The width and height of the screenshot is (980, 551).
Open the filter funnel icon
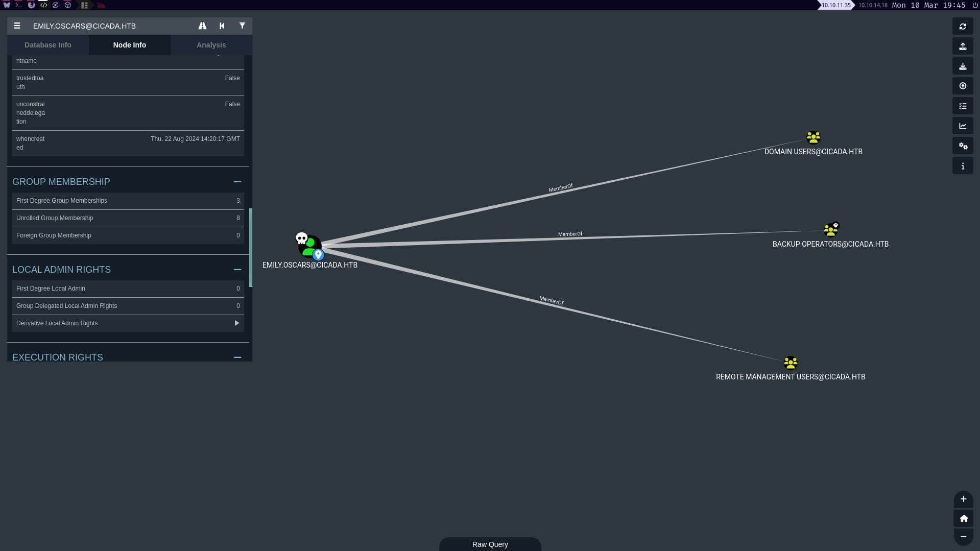242,26
